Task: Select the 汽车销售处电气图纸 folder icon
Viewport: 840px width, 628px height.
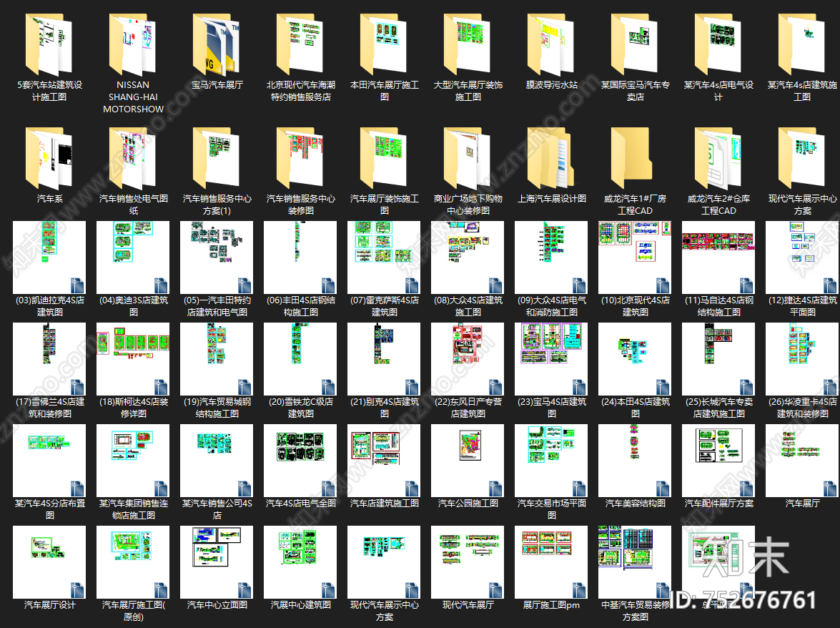Action: [x=133, y=158]
